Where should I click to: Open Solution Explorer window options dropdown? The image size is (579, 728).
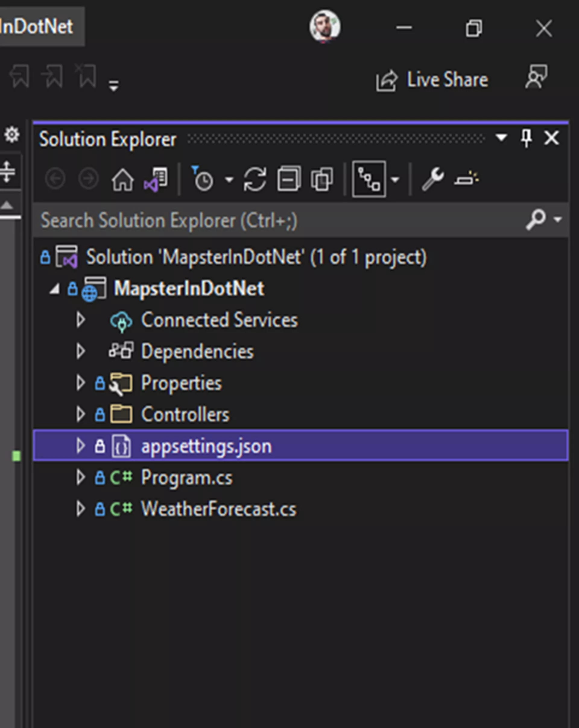tap(501, 138)
